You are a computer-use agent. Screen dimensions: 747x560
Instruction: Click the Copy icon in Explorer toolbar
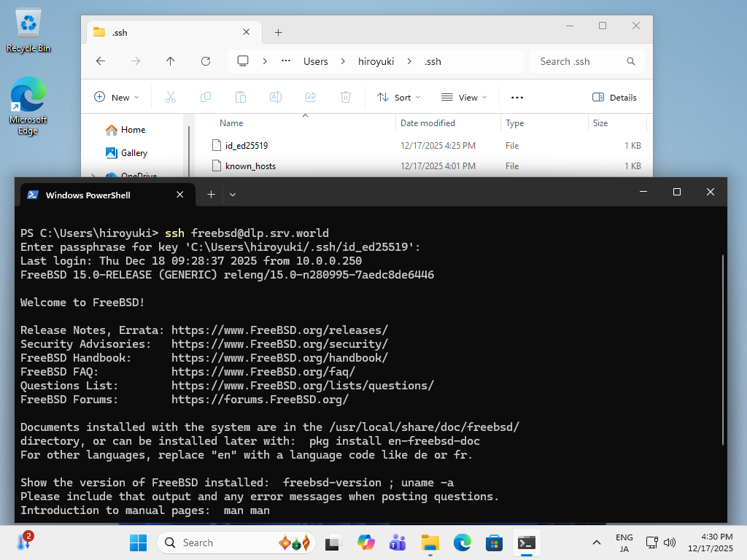click(206, 97)
